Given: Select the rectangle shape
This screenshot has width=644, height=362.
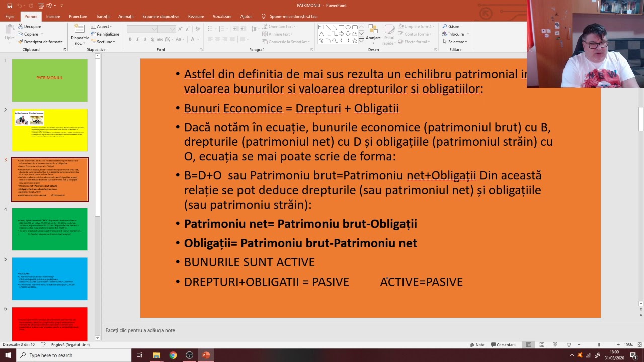Looking at the screenshot, I should [341, 27].
